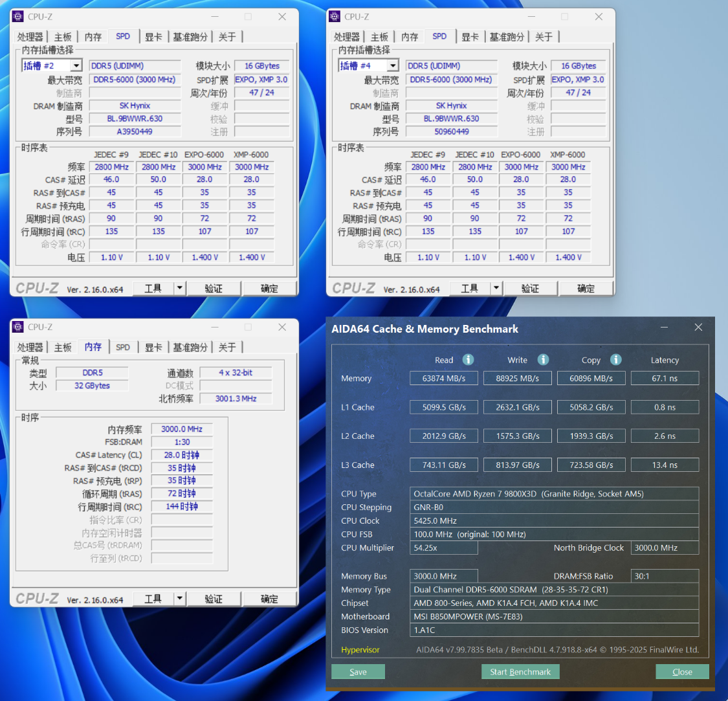Open 基准跑分 tab in the bottom-left CPU-Z window
This screenshot has height=701, width=728.
click(x=190, y=347)
